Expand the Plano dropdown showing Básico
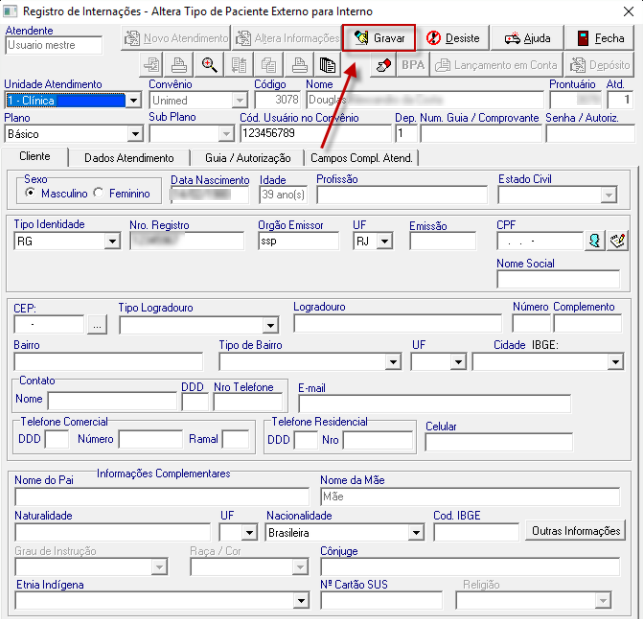Viewport: 643px width, 619px height. click(135, 134)
